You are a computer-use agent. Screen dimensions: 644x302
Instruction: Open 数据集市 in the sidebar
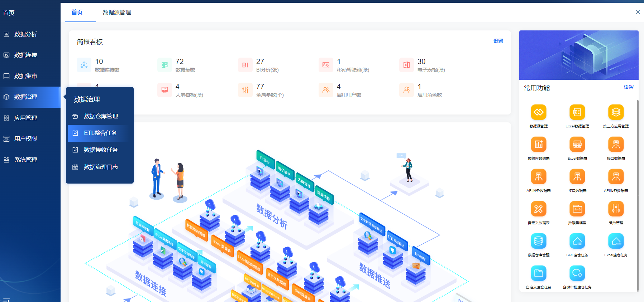[30, 76]
